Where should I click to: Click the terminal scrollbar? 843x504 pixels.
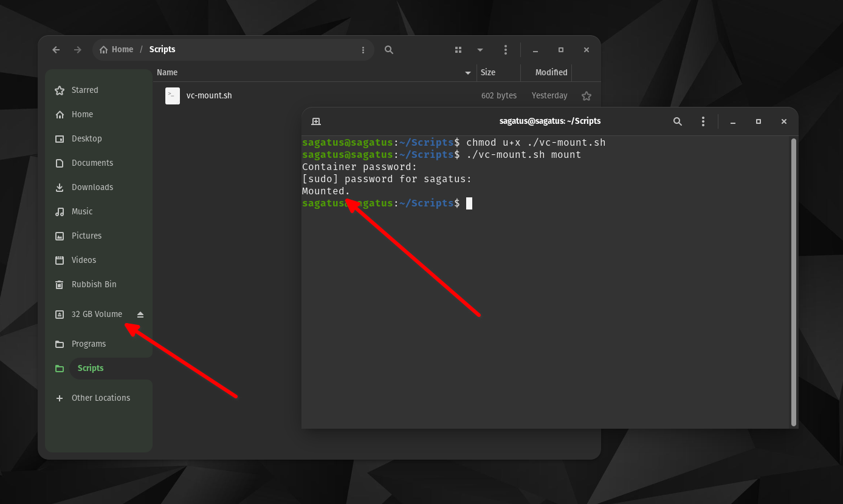click(793, 282)
